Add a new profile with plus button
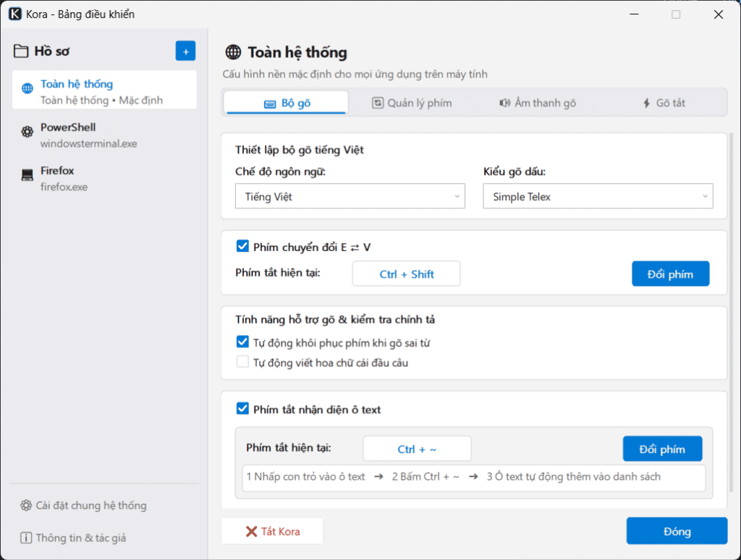The width and height of the screenshot is (741, 560). (x=186, y=51)
